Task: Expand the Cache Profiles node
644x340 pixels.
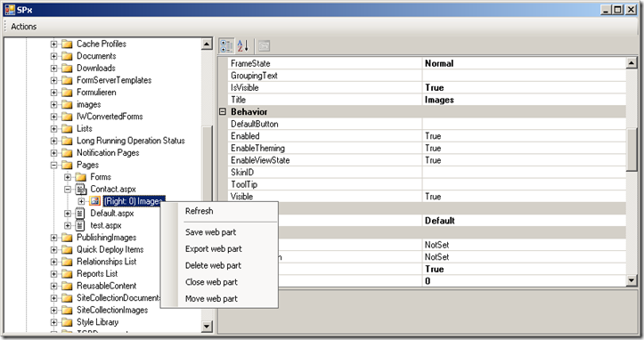Action: click(x=53, y=44)
